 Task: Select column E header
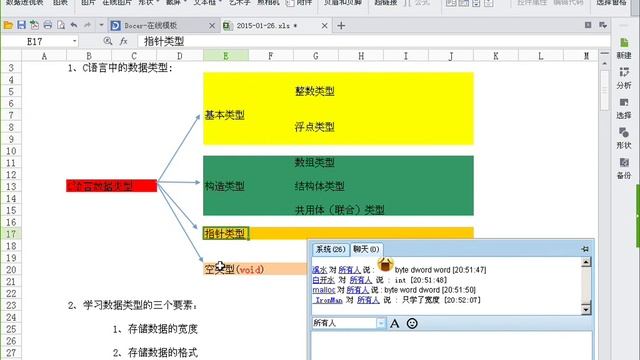point(226,56)
